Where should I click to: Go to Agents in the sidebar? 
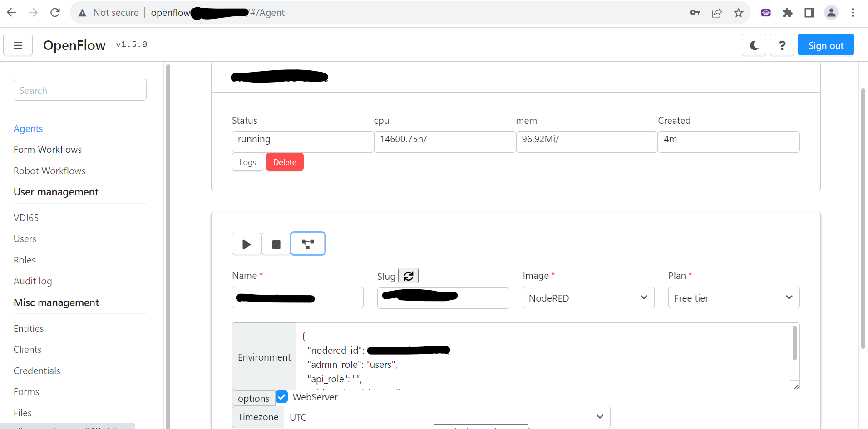[x=28, y=129]
